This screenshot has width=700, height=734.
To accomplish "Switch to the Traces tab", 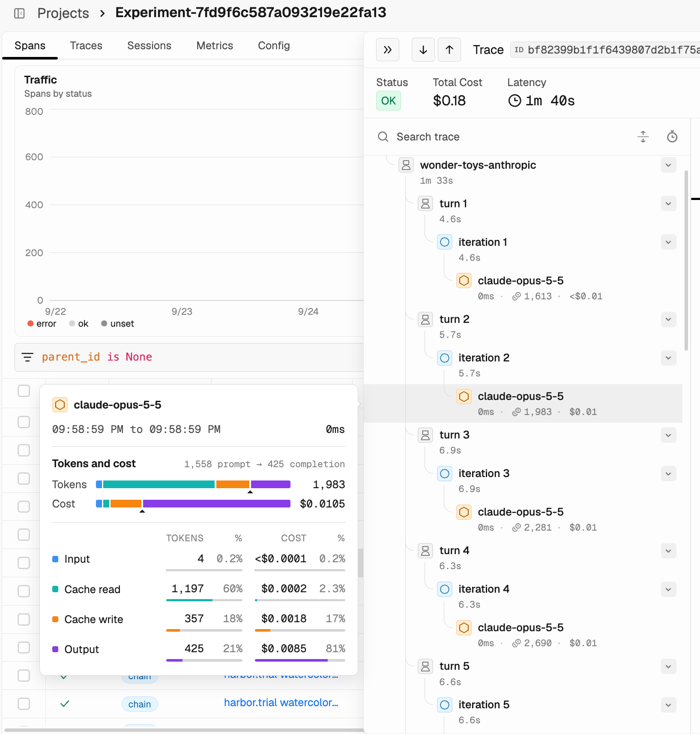I will tap(86, 45).
